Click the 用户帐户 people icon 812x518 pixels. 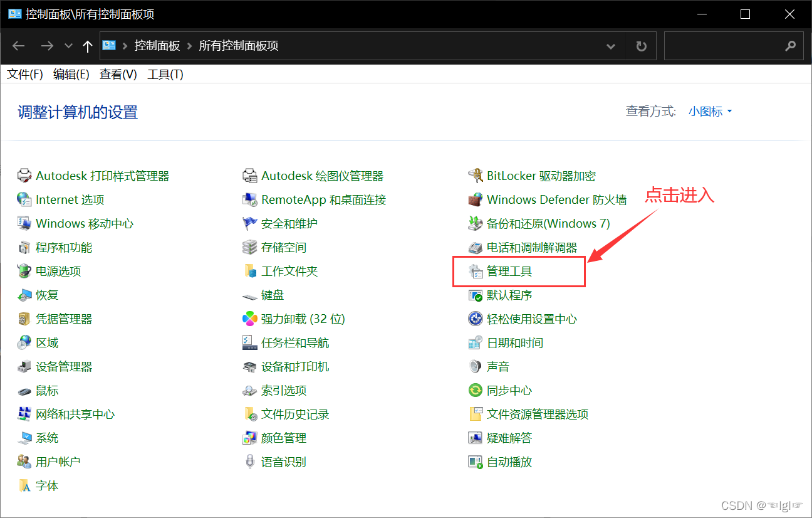click(24, 462)
